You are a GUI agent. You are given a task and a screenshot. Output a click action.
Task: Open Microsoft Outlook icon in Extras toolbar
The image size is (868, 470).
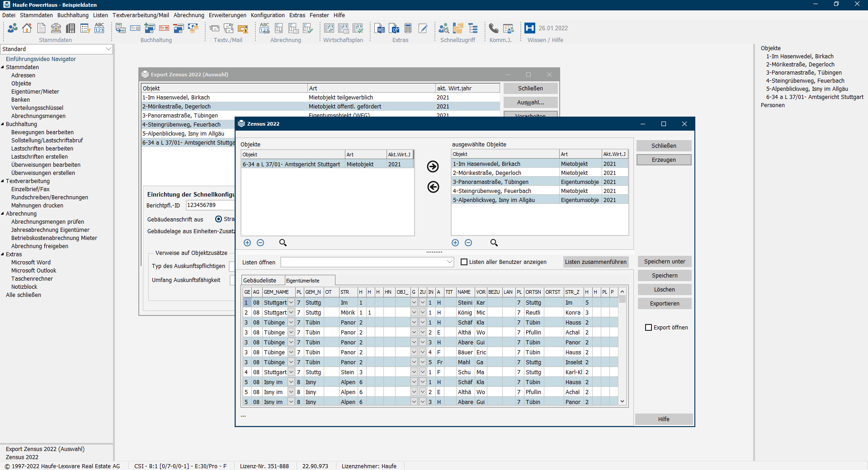tap(394, 28)
